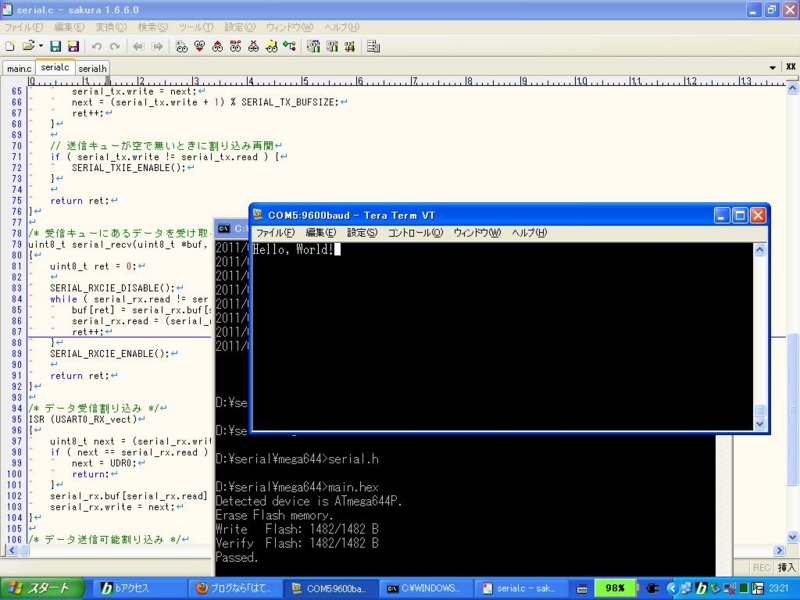Click sakura horizontal scrollbar left arrow
800x600 pixels.
point(11,550)
